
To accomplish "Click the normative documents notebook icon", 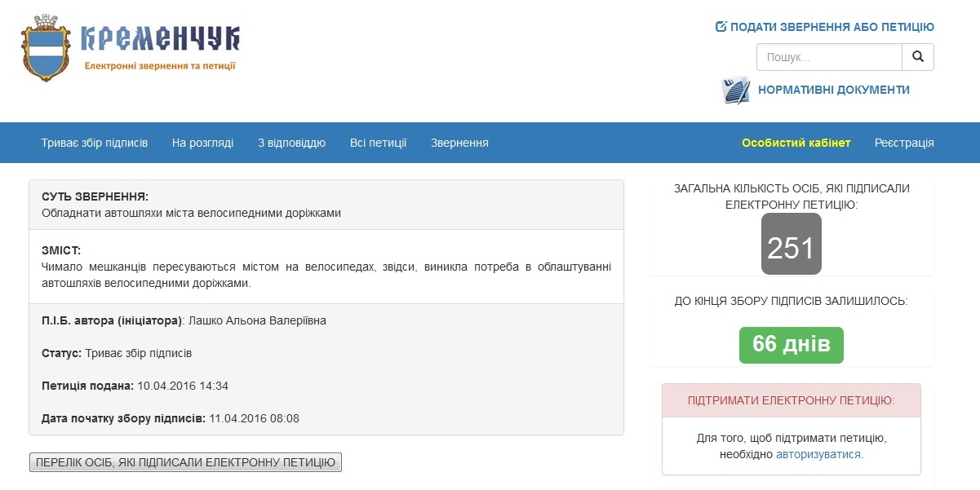I will click(x=735, y=90).
